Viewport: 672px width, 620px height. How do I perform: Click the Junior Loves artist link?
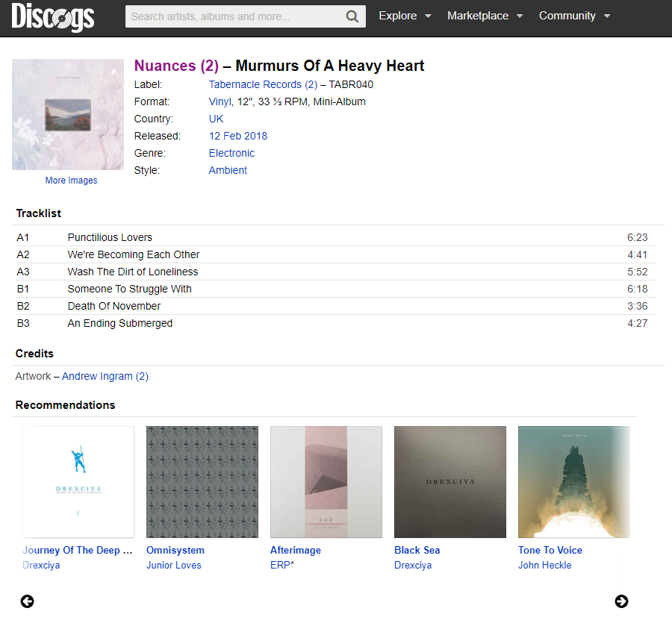(174, 565)
